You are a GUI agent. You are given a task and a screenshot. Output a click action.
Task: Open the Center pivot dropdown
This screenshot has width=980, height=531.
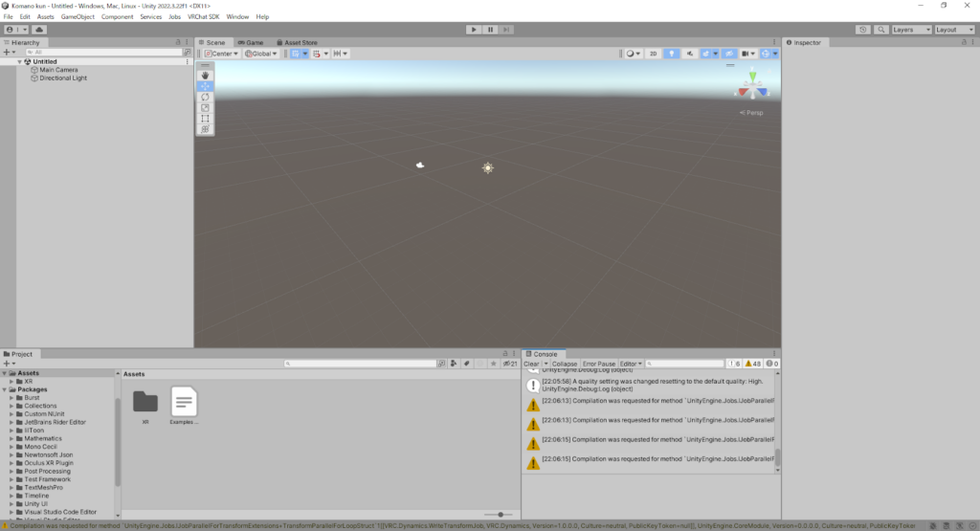221,54
